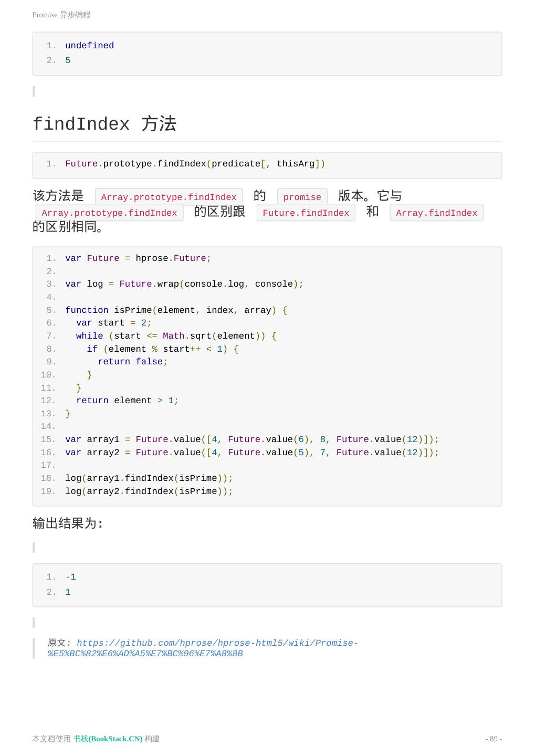Click the 输出结果为 text
The image size is (535, 756).
(x=68, y=523)
